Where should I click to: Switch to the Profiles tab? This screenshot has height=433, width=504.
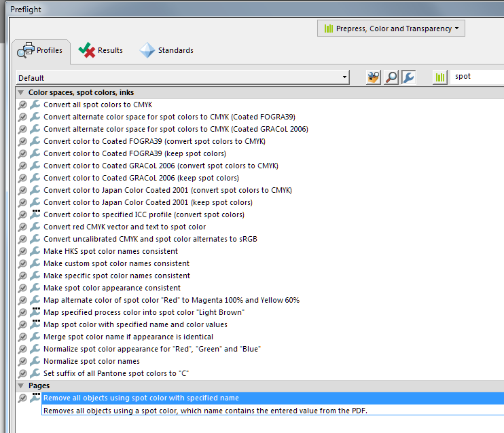click(41, 50)
